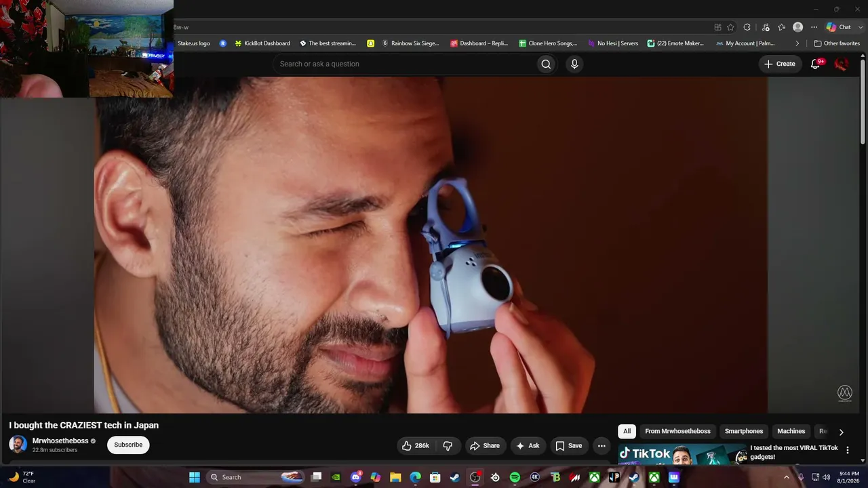Open the Clone Hero Songs bookmark
Viewport: 868px width, 488px height.
tap(548, 43)
